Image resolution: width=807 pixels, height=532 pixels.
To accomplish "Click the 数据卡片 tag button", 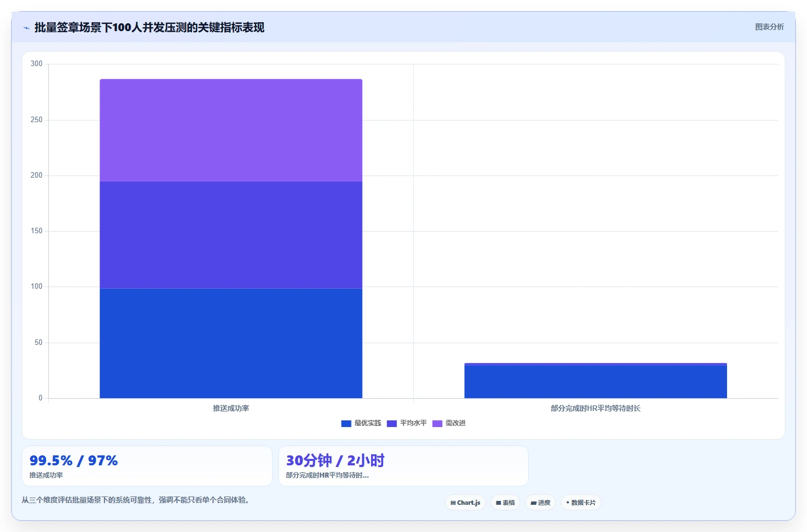I will pos(581,503).
